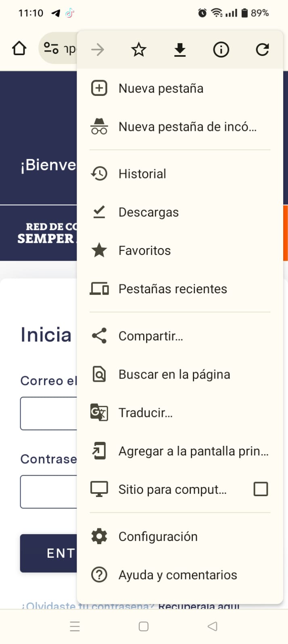Tap the browser home icon

click(x=19, y=49)
